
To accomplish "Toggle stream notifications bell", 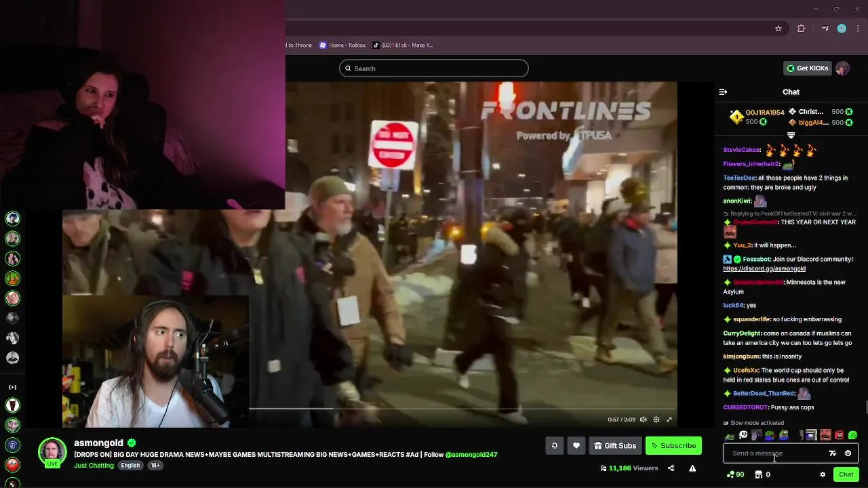I will click(555, 445).
